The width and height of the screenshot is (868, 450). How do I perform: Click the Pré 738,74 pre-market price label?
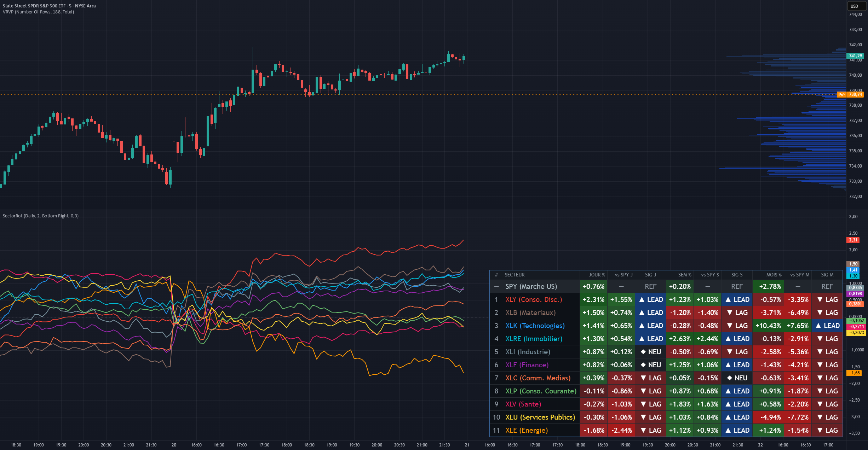[850, 94]
